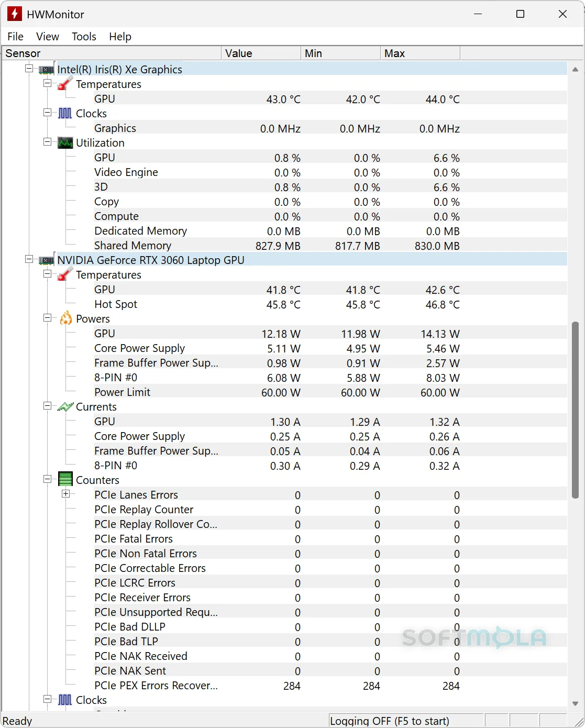
Task: Click the 60.00 W Power Limit max value
Action: coord(440,393)
